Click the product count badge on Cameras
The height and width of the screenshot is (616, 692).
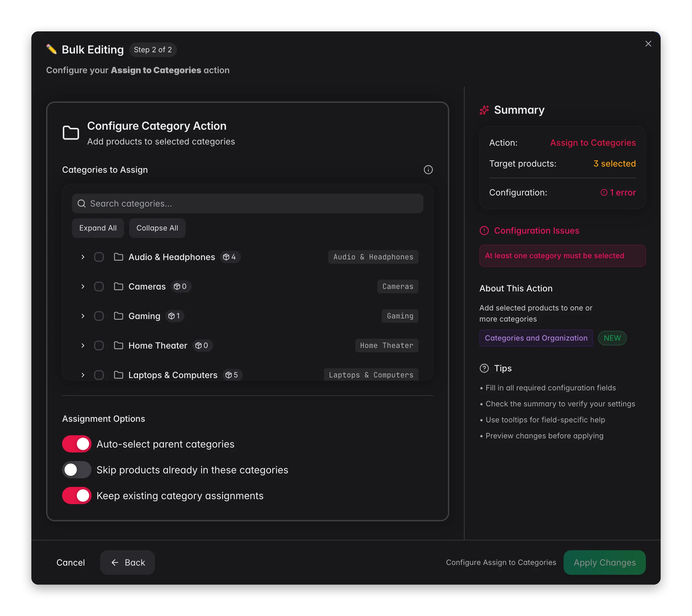coord(181,286)
